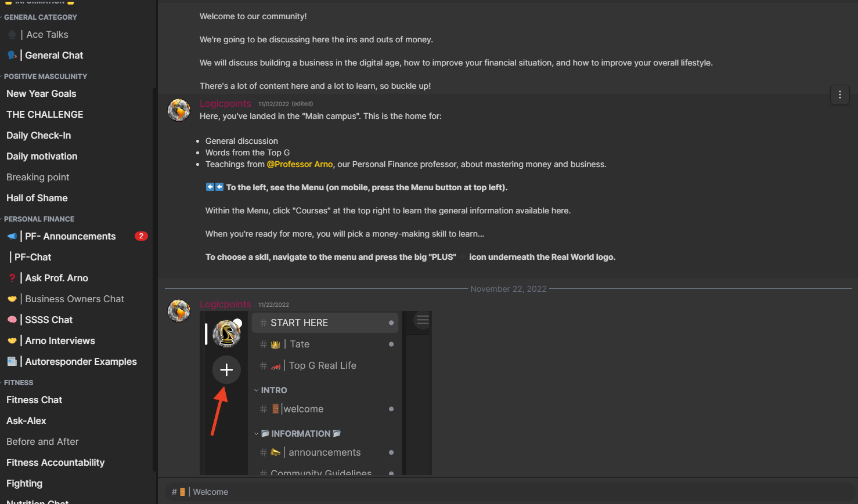The image size is (858, 504).
Task: Open the embedded START HERE screenshot image
Action: pos(316,393)
